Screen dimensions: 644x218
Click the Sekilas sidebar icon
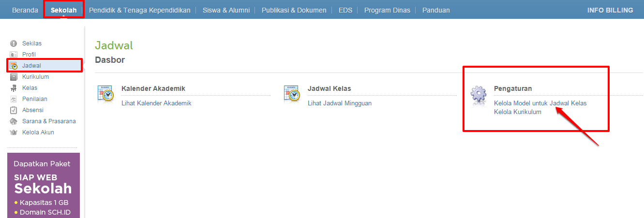14,44
